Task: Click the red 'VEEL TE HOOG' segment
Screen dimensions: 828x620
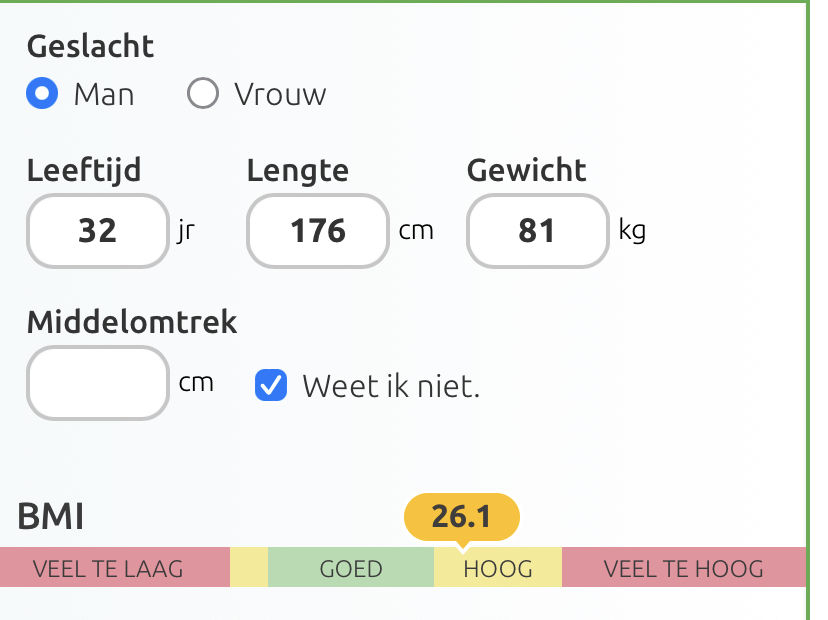Action: click(684, 569)
